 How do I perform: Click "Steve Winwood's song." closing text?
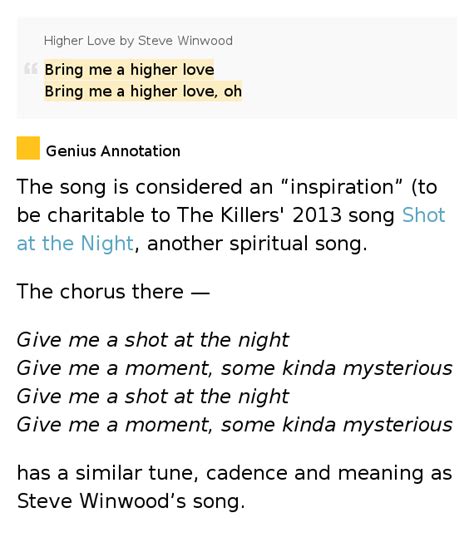pos(131,501)
